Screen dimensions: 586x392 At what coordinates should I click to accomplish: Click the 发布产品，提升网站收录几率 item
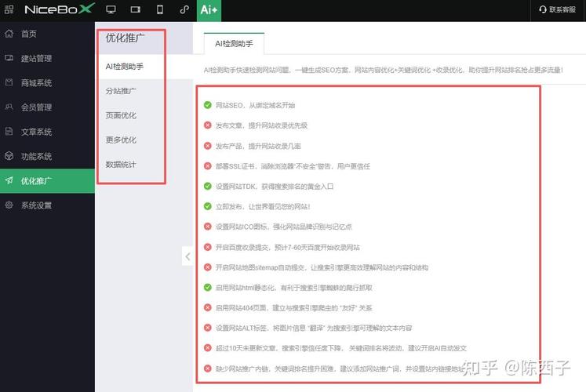pyautogui.click(x=258, y=146)
